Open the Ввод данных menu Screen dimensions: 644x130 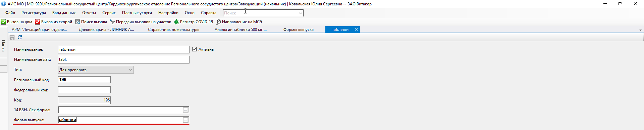click(64, 13)
